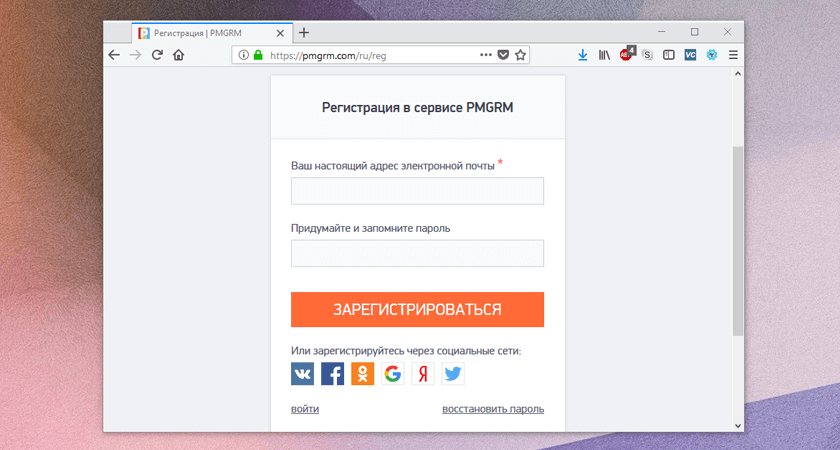Register via Twitter icon
The height and width of the screenshot is (450, 840).
pyautogui.click(x=453, y=374)
